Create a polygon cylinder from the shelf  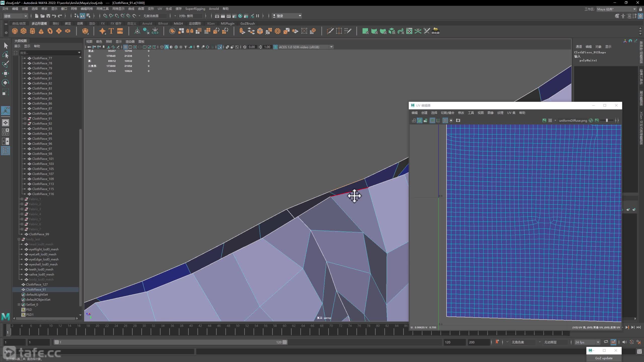coord(32,31)
